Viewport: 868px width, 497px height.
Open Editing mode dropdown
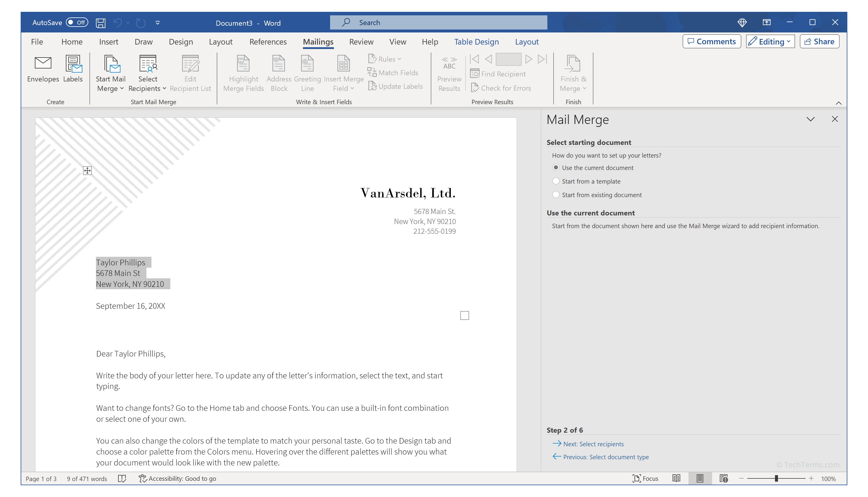pos(770,42)
